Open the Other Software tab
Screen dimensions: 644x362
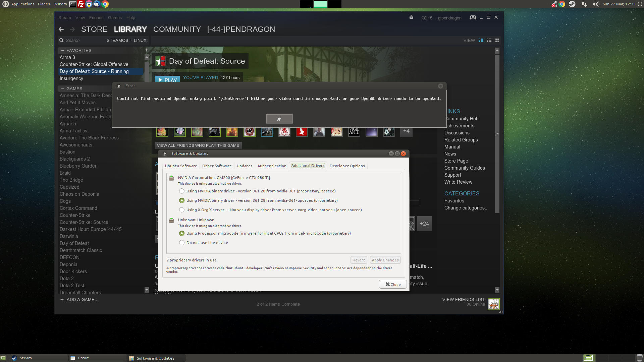pyautogui.click(x=217, y=166)
